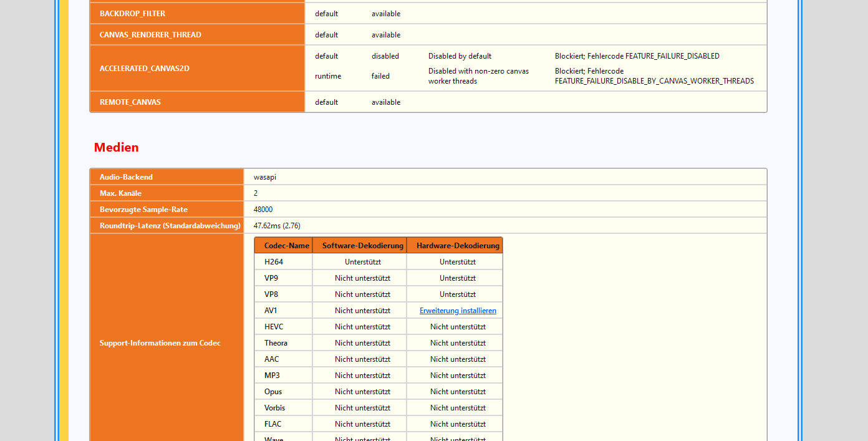Select the Codec-Name column header

tap(286, 246)
